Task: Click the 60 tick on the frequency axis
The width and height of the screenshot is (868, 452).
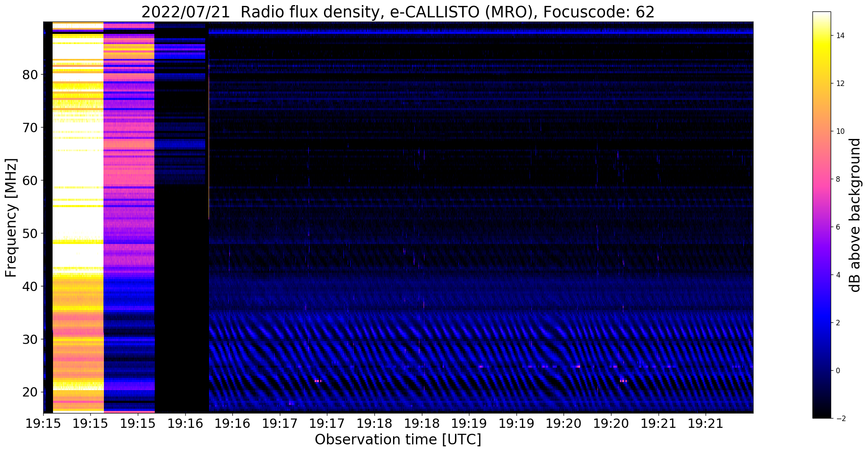Action: tap(31, 180)
